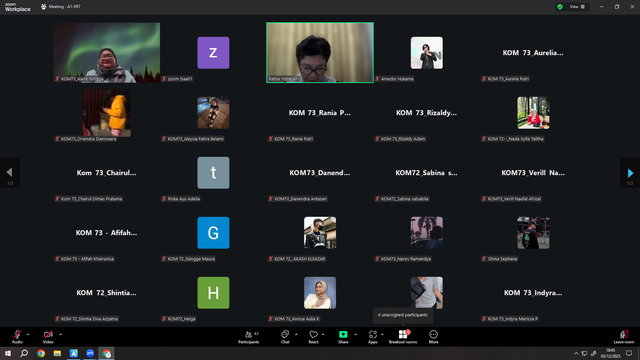The image size is (640, 360).
Task: Click the meeting info icon beside title
Action: [x=43, y=7]
